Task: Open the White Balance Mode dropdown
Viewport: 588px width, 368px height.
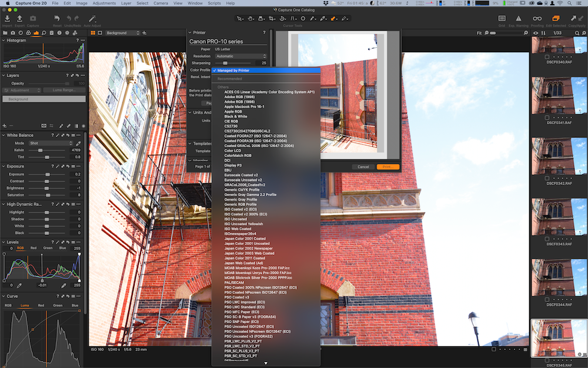Action: click(x=51, y=143)
